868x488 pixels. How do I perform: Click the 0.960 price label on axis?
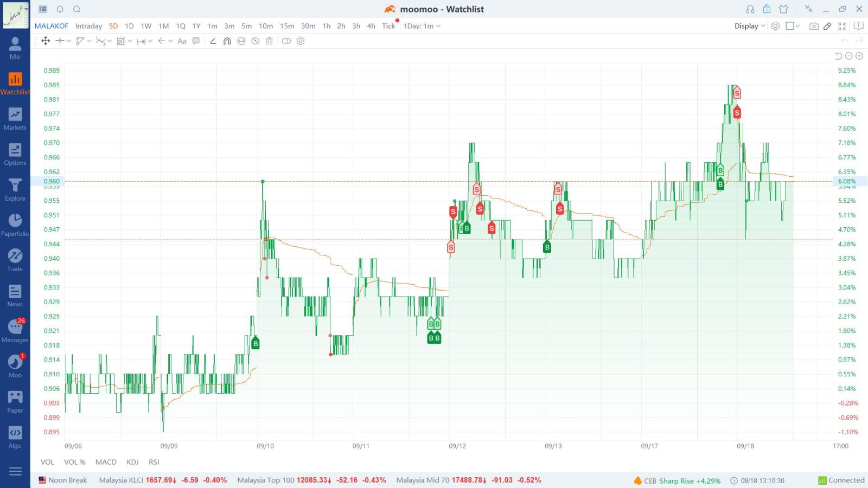tap(52, 181)
